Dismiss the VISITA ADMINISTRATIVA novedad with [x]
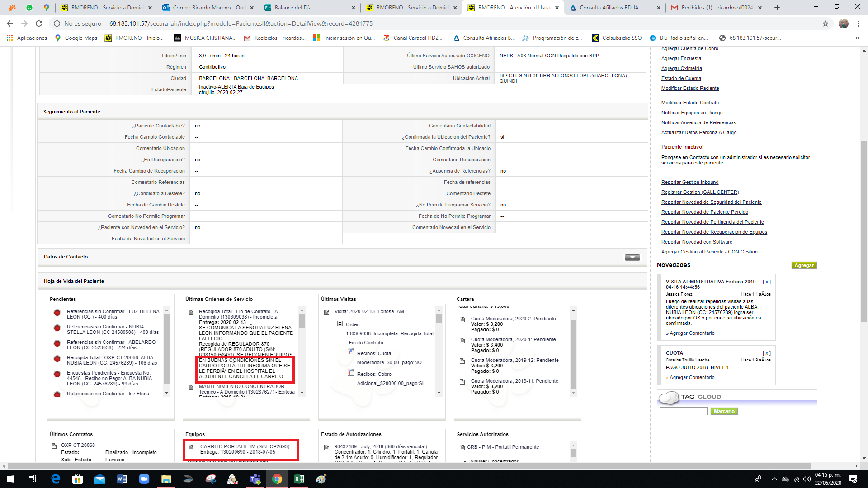Screen dimensions: 868x488 click(767, 282)
